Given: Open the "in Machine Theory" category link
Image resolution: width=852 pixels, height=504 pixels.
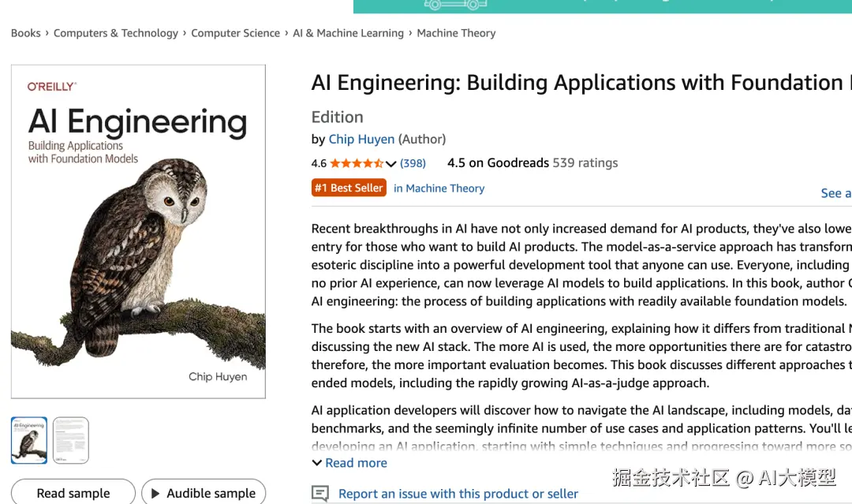Looking at the screenshot, I should point(439,189).
